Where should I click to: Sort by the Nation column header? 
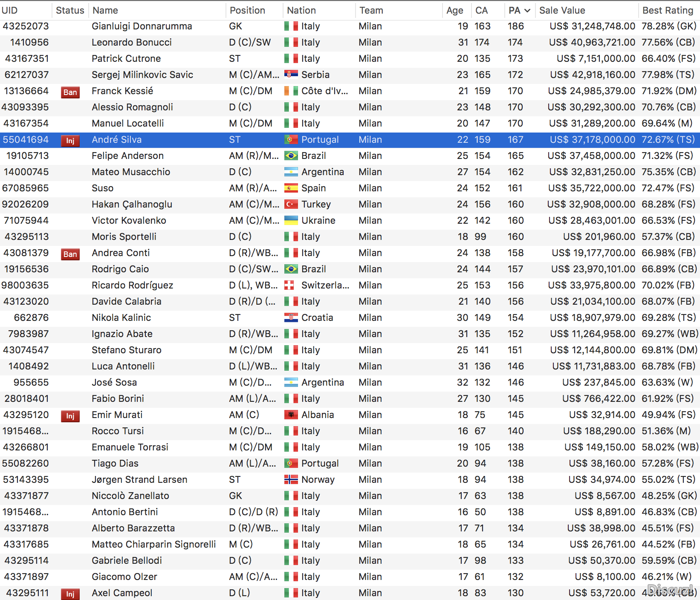[301, 10]
